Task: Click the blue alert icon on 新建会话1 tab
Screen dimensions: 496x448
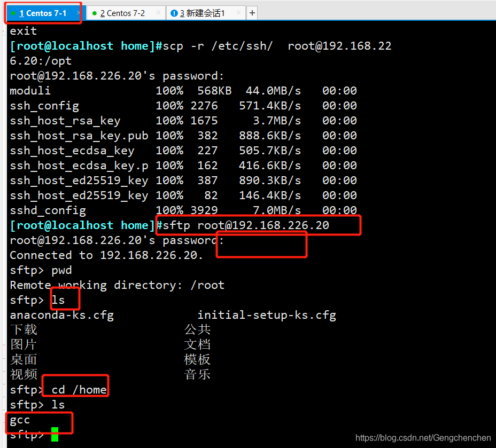Action: (174, 13)
